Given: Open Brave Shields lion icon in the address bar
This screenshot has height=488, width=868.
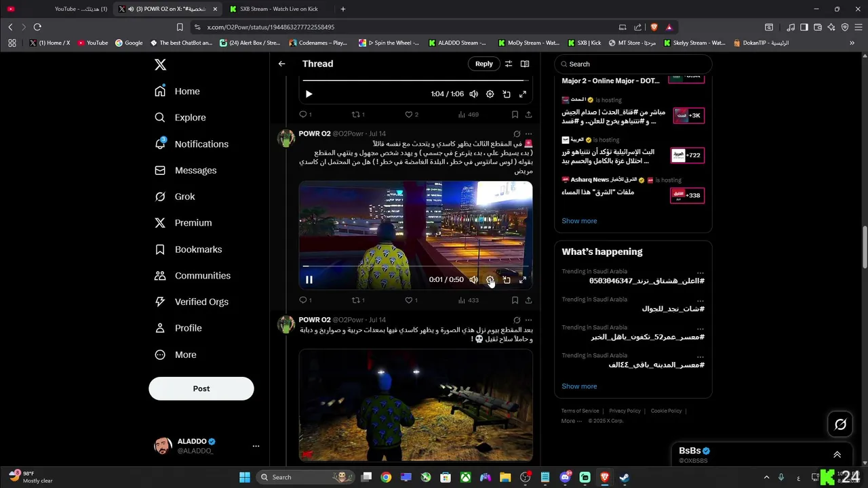Looking at the screenshot, I should (654, 27).
